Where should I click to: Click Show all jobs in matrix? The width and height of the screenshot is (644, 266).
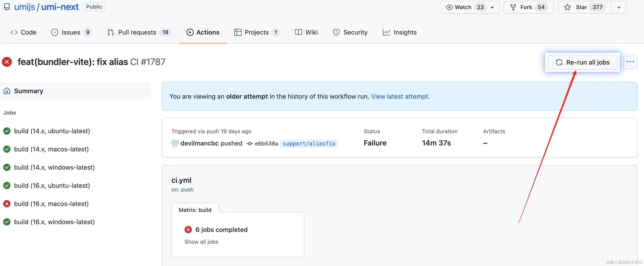click(x=201, y=242)
